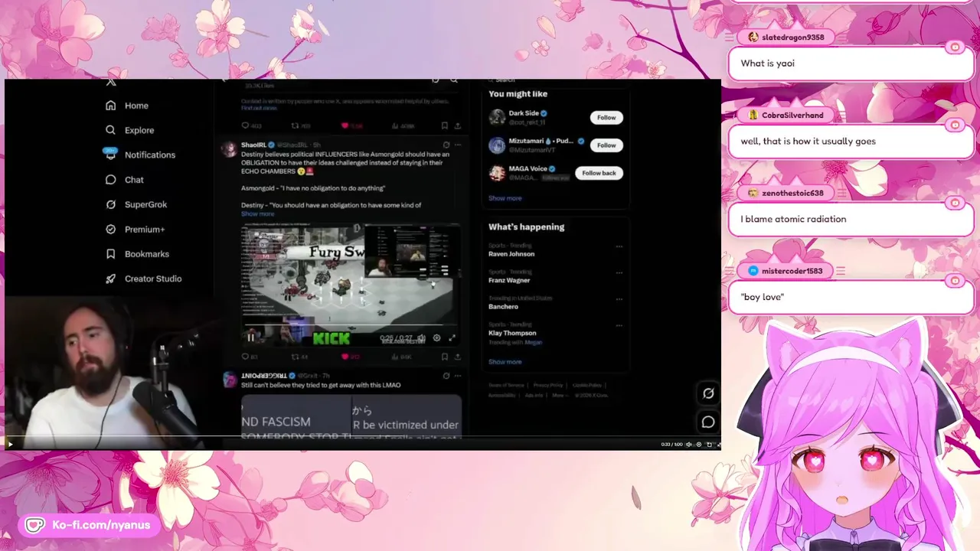
Task: Open more options for Raven Johnson trend
Action: pyautogui.click(x=619, y=246)
